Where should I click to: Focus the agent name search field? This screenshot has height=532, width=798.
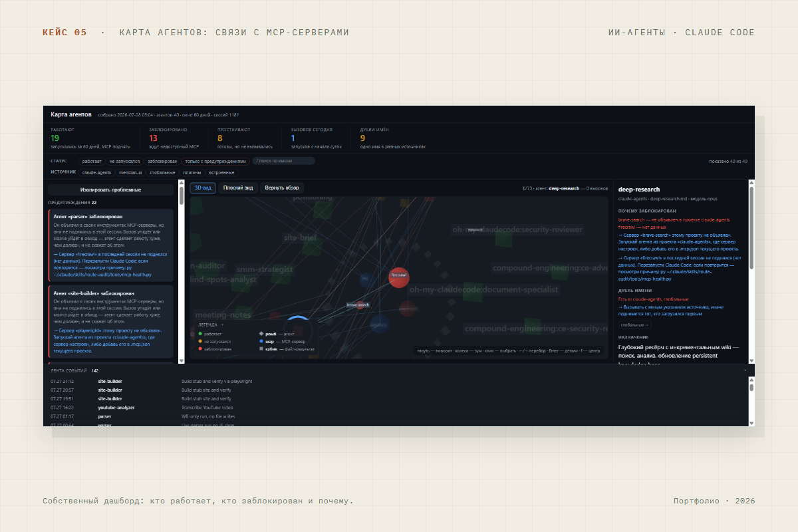point(283,161)
